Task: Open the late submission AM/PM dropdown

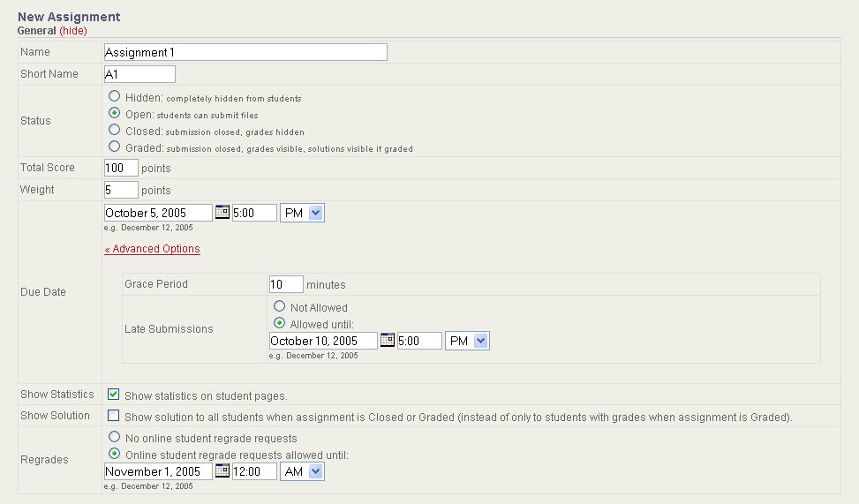Action: point(467,341)
